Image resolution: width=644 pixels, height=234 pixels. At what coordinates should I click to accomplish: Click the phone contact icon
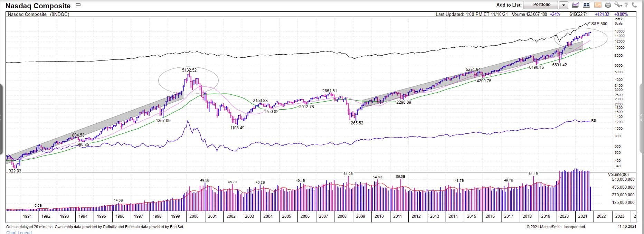(634, 5)
